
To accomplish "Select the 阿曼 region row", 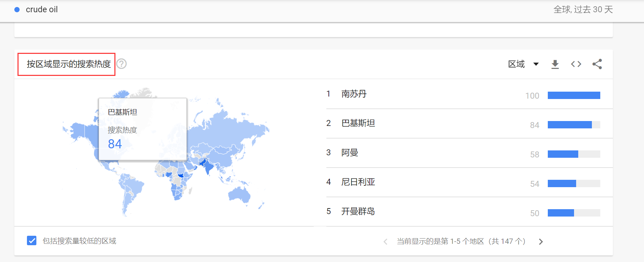I will point(349,153).
